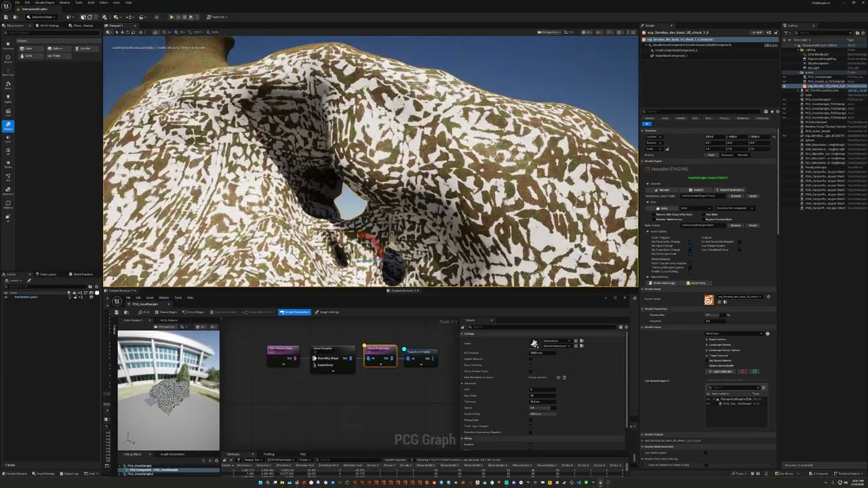Click the Windows Start button on taskbar
868x488 pixels.
(x=260, y=483)
